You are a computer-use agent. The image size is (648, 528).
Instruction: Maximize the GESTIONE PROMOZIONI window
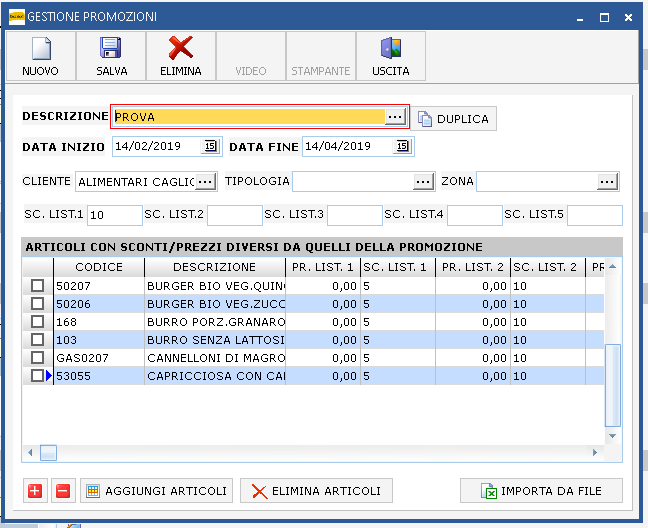coord(604,17)
